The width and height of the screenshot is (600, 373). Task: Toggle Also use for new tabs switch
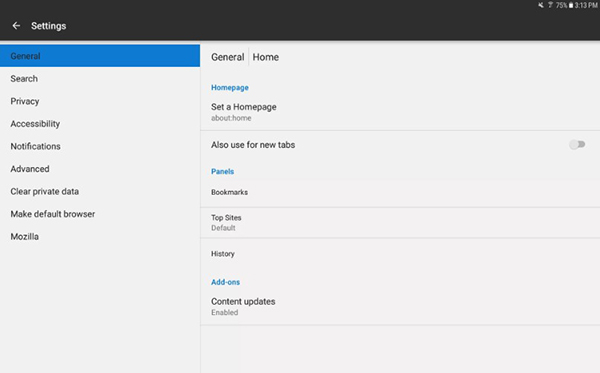tap(577, 145)
